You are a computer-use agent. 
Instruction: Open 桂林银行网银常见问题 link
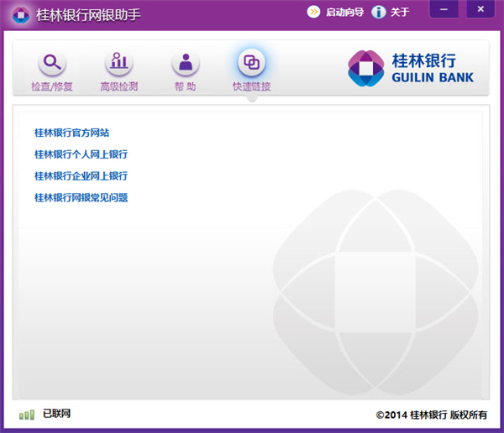tap(81, 197)
